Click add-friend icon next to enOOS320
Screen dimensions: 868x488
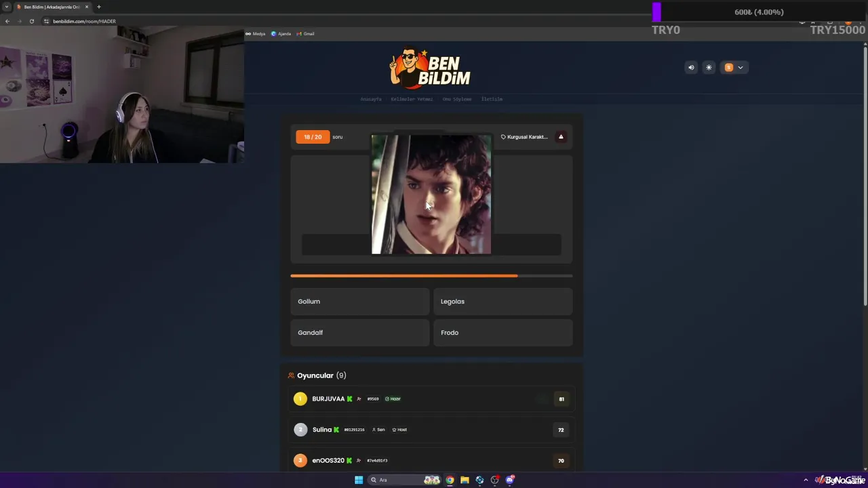coord(359,461)
